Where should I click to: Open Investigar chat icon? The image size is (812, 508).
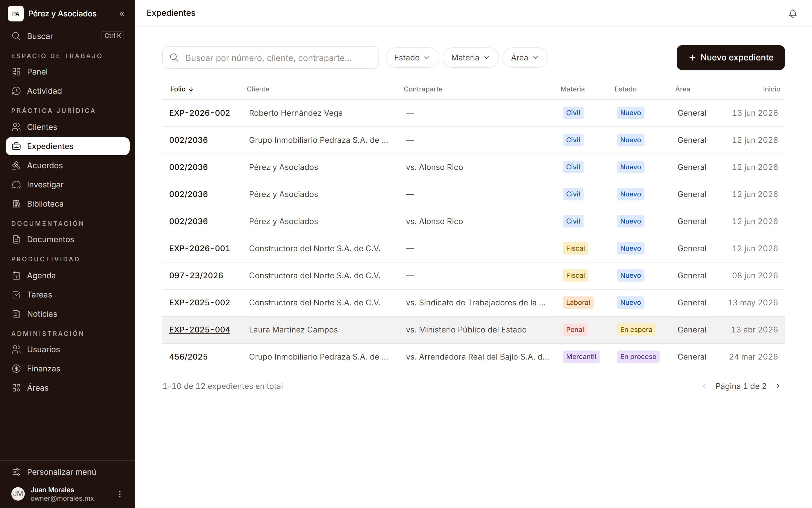(x=16, y=185)
